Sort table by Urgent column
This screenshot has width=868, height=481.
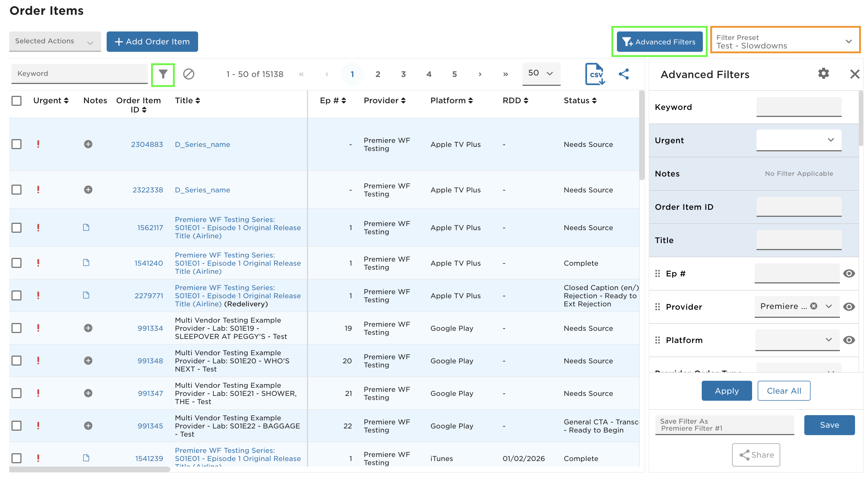click(x=51, y=101)
